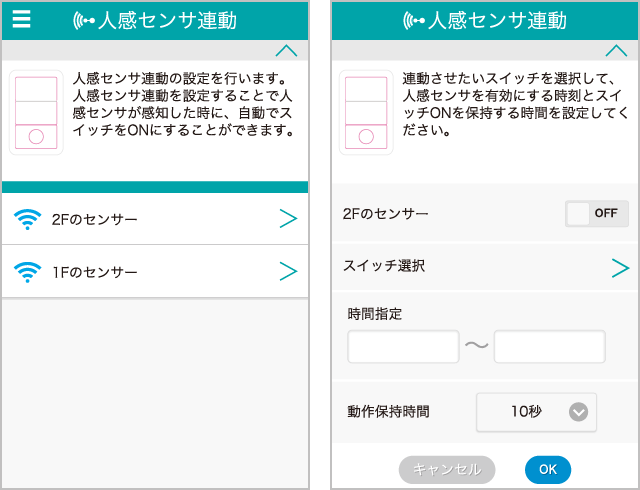The image size is (640, 490).
Task: Click the 時間指定 start time field
Action: (403, 347)
